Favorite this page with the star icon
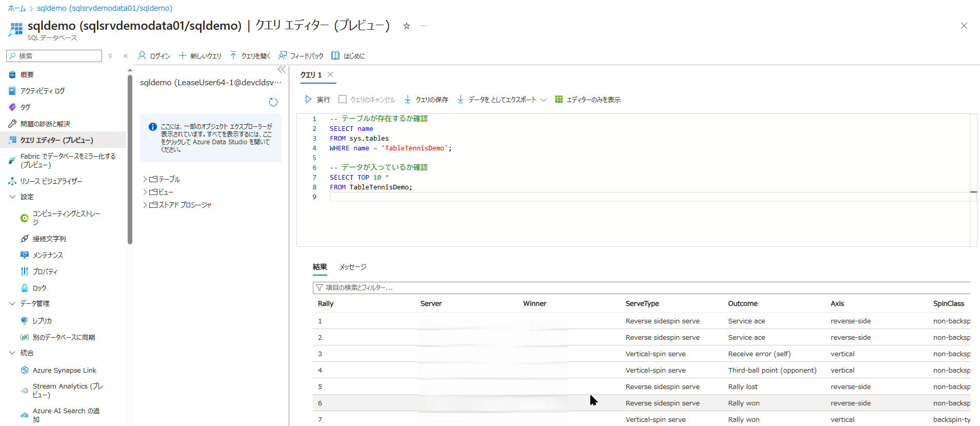980x426 pixels. (406, 26)
